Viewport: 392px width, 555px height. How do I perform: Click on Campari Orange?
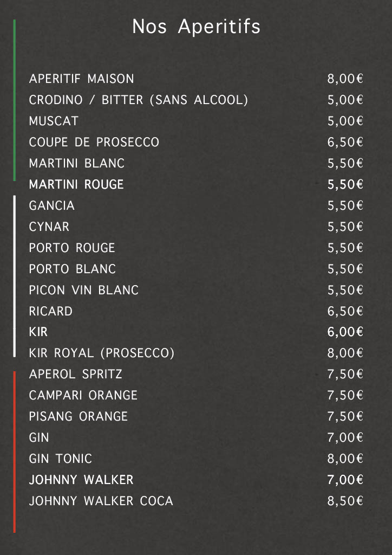click(x=83, y=396)
